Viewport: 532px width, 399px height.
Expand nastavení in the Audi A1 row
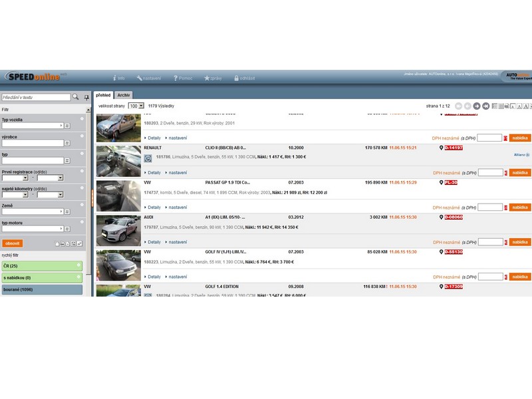click(x=176, y=242)
